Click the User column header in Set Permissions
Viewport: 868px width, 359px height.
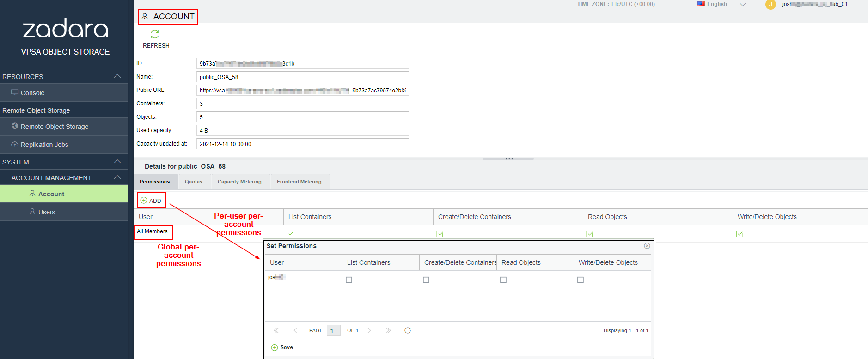(304, 262)
